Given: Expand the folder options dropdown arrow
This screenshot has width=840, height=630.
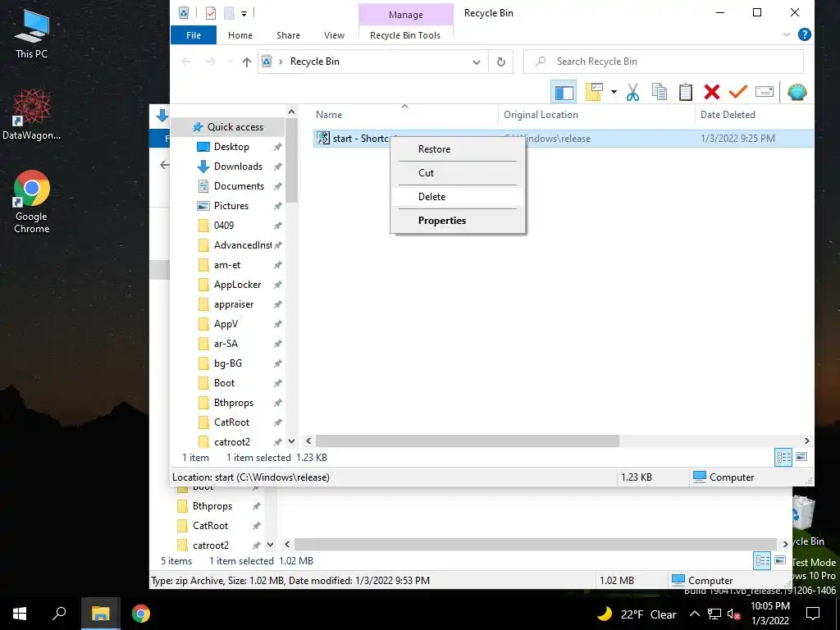Looking at the screenshot, I should point(614,92).
